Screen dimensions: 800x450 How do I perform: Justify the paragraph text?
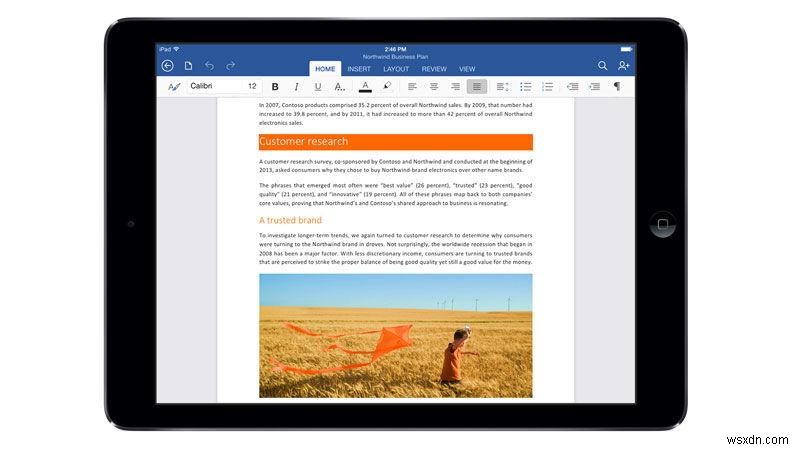[477, 87]
